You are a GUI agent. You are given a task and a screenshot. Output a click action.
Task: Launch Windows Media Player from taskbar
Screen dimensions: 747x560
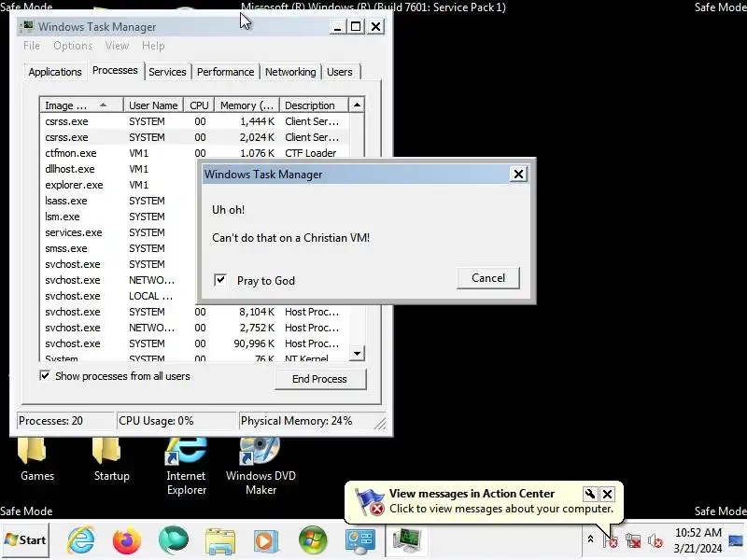pos(267,541)
